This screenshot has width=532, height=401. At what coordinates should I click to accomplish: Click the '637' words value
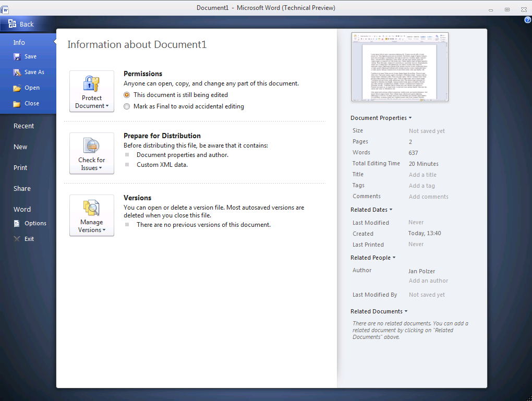413,153
